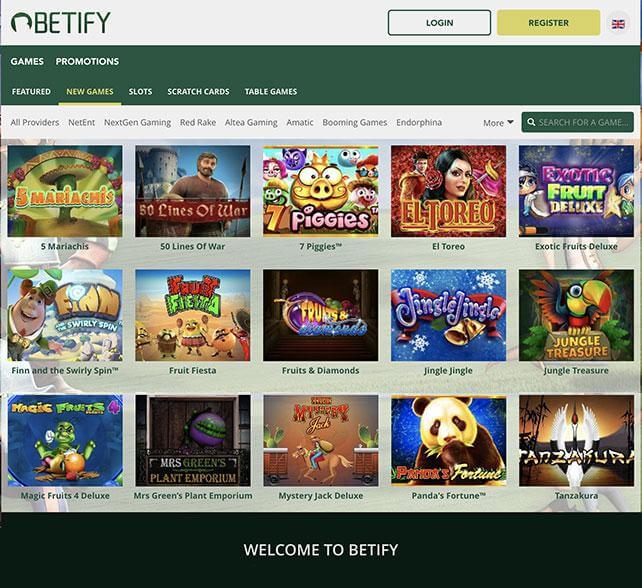Focus the Search for a game field

(x=577, y=122)
